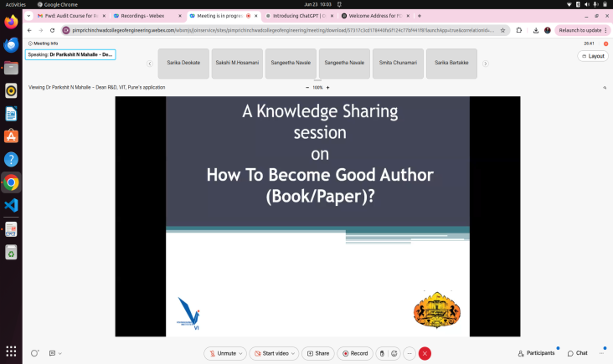
Task: Open the Participants panel
Action: [x=536, y=353]
